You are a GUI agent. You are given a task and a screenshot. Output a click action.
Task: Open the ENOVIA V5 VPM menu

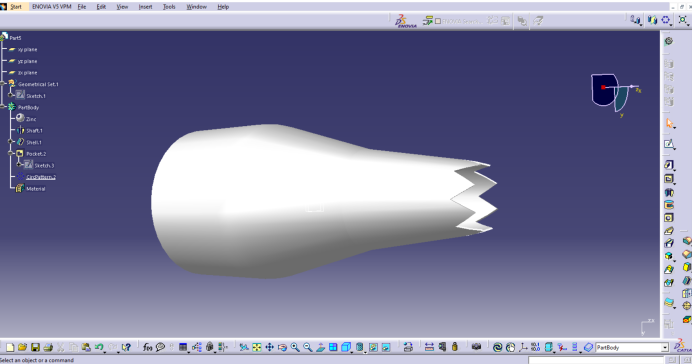[52, 7]
